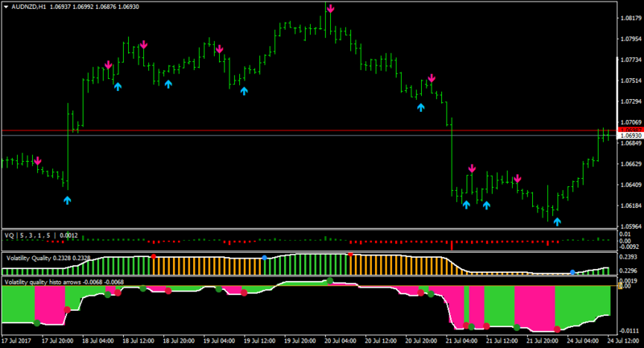Click the green dot at the histo panel's highest point
This screenshot has height=348, width=644.
(330, 281)
